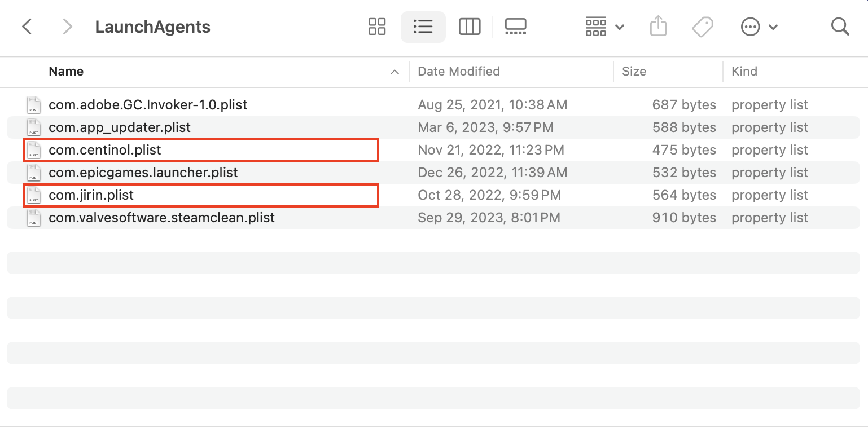Sort files by Kind column
Screen dimensions: 868x432
click(744, 72)
